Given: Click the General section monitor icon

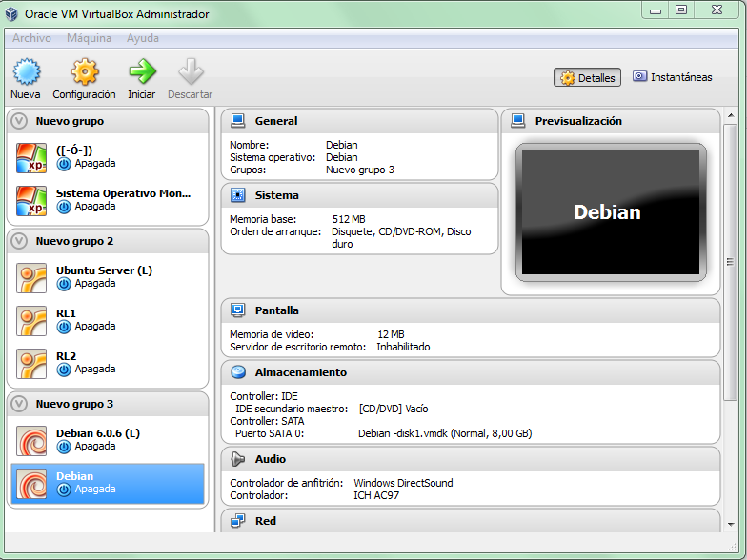Looking at the screenshot, I should point(238,121).
